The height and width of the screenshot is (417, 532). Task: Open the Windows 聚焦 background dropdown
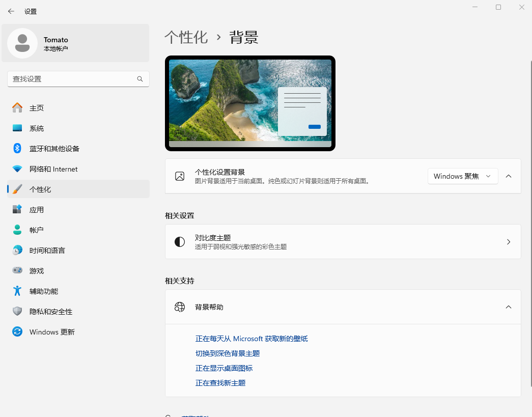click(462, 176)
